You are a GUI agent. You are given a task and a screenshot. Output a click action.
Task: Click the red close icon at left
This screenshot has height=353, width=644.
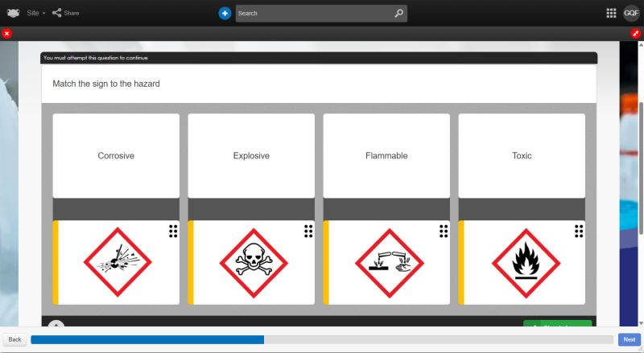pos(6,33)
